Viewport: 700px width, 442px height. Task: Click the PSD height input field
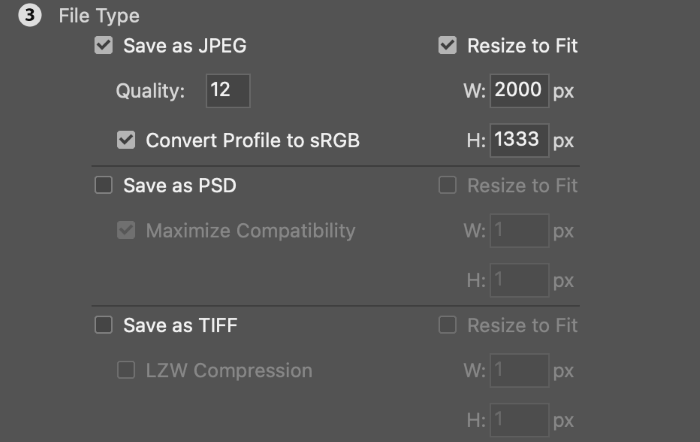519,280
